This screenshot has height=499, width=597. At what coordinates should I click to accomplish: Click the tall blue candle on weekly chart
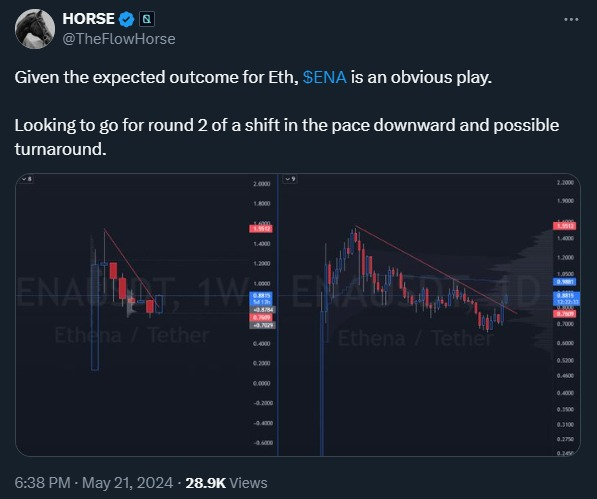(95, 317)
